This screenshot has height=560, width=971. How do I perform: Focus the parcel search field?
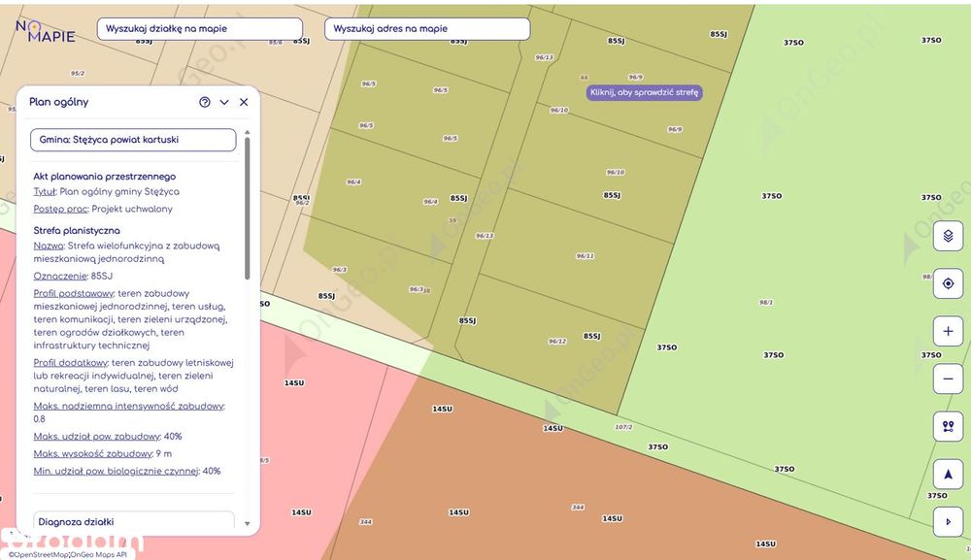click(200, 28)
